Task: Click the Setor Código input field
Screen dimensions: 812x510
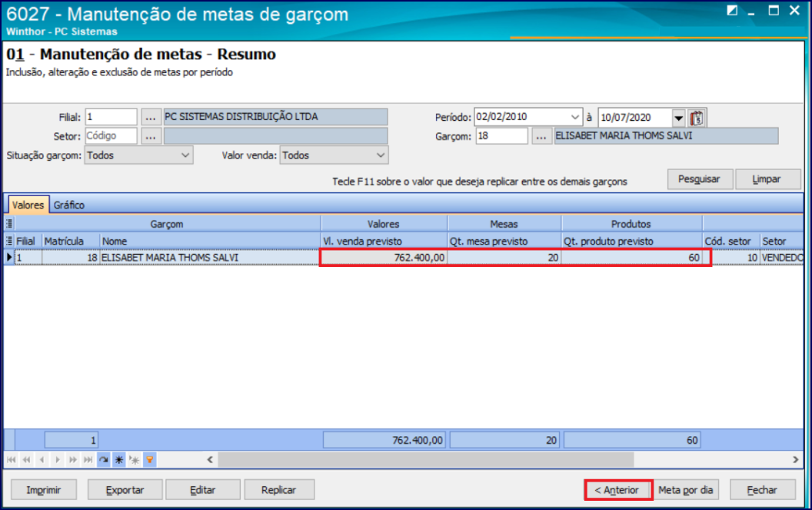Action: point(111,136)
